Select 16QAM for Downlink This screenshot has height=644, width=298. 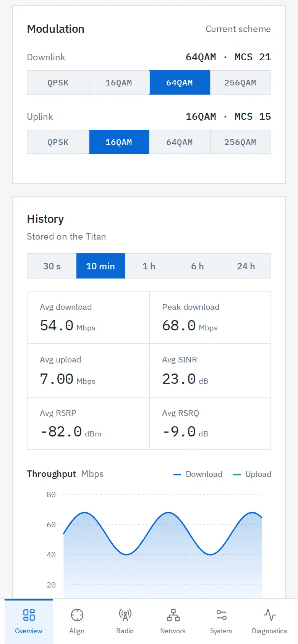(119, 82)
